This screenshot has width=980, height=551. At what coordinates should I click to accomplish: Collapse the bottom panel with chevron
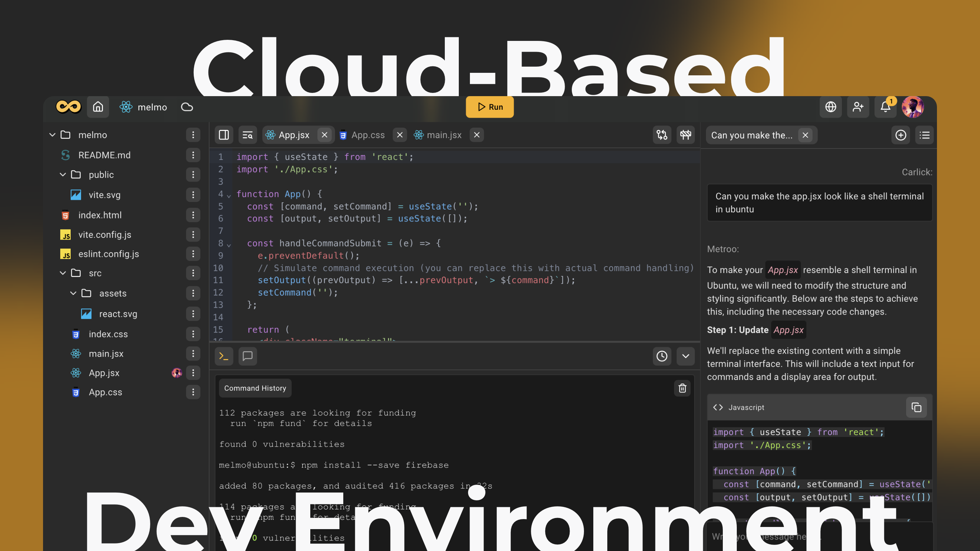685,356
